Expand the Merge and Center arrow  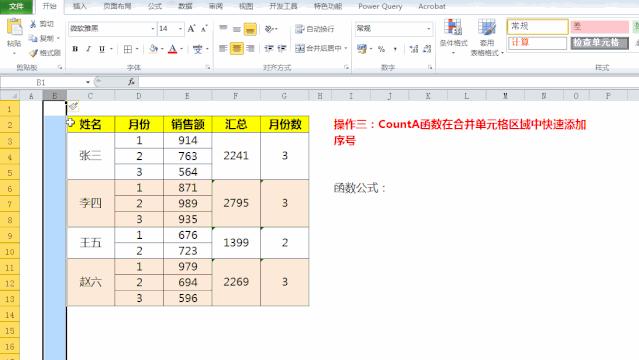346,49
